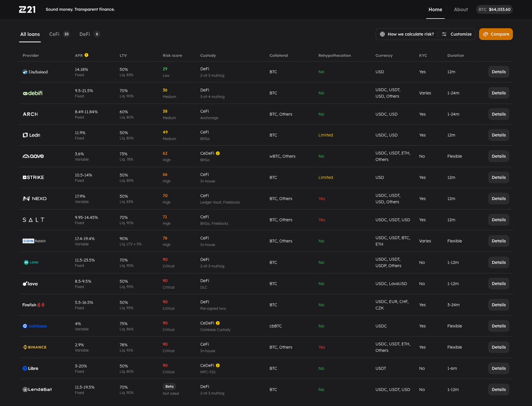Open Details for lava
The width and height of the screenshot is (532, 406).
tap(499, 284)
